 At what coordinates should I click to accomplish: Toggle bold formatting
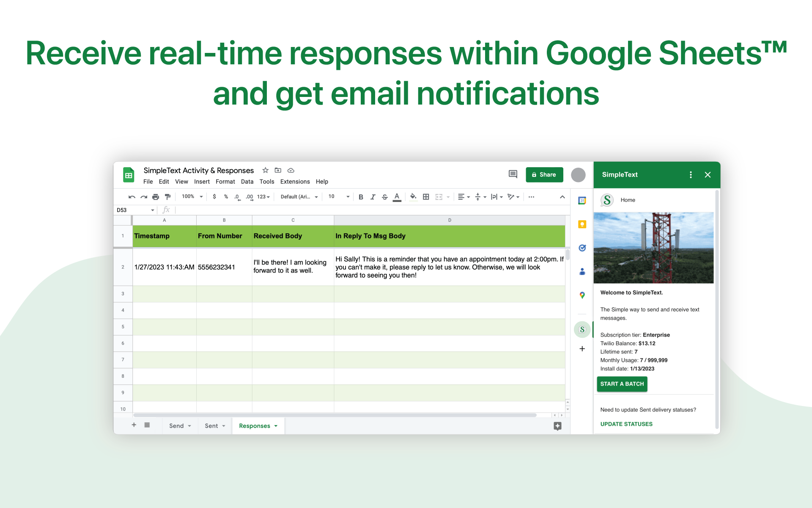click(x=361, y=197)
